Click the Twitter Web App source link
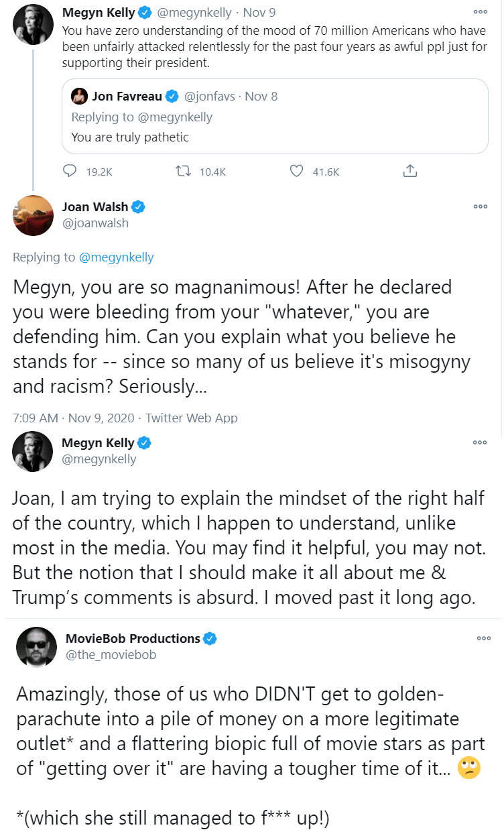 [x=192, y=418]
